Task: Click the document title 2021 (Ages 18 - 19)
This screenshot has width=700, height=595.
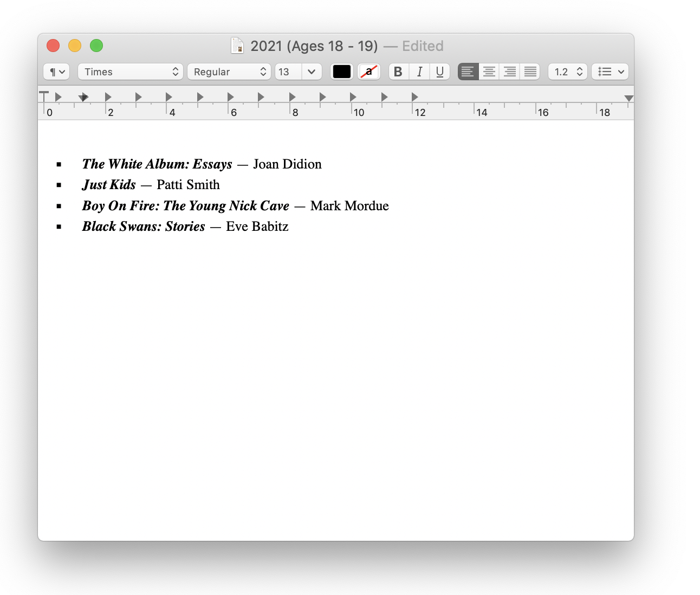Action: tap(314, 46)
